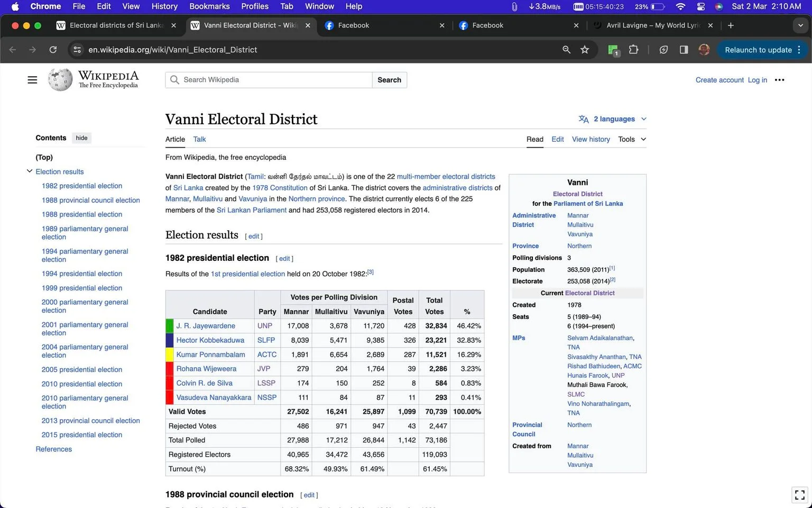Jump to 2015 presidential election in contents
The image size is (812, 508).
click(x=82, y=435)
